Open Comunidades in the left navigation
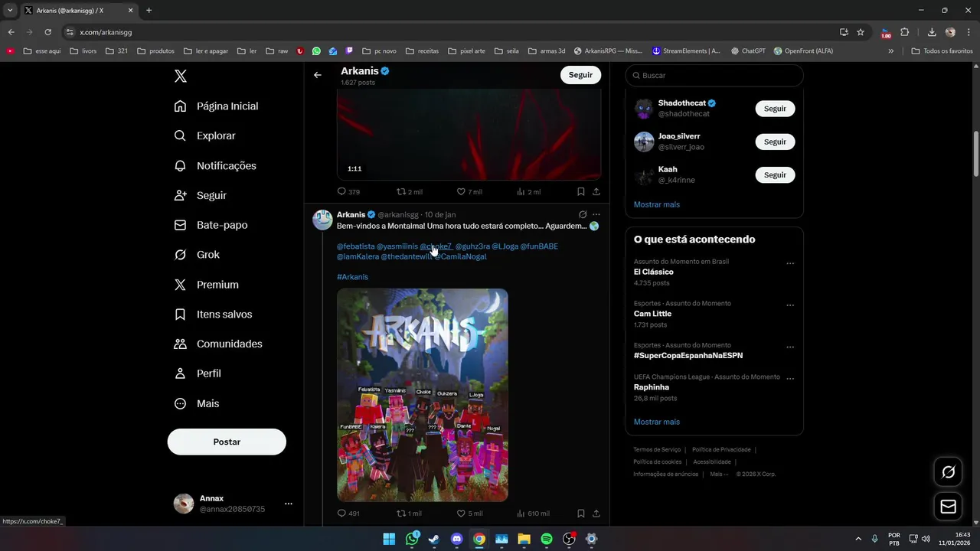 [x=218, y=344]
